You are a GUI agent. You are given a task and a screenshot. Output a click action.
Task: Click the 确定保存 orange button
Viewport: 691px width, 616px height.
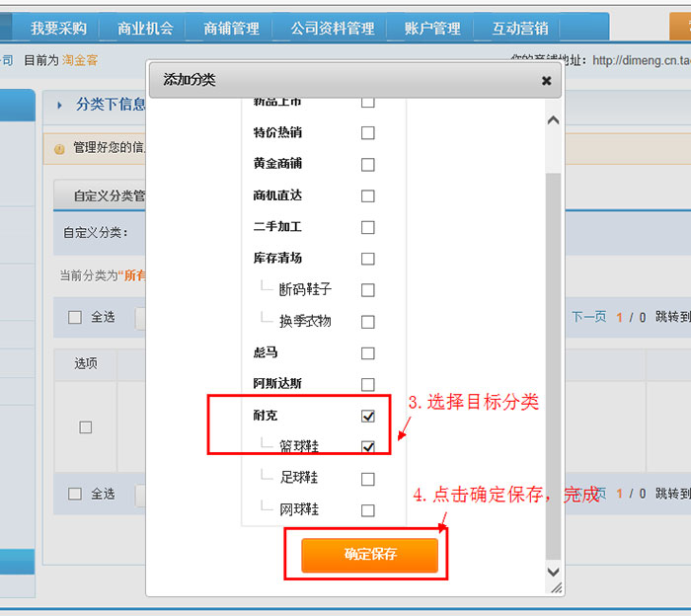pos(369,555)
